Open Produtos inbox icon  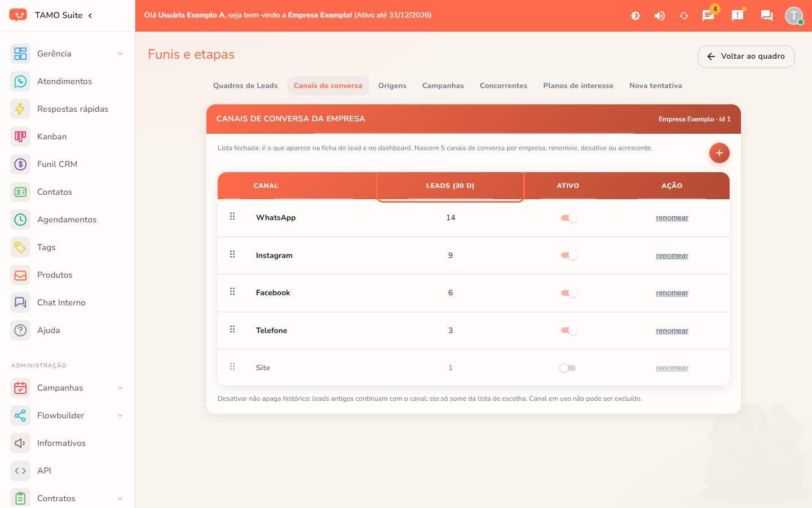click(x=20, y=275)
